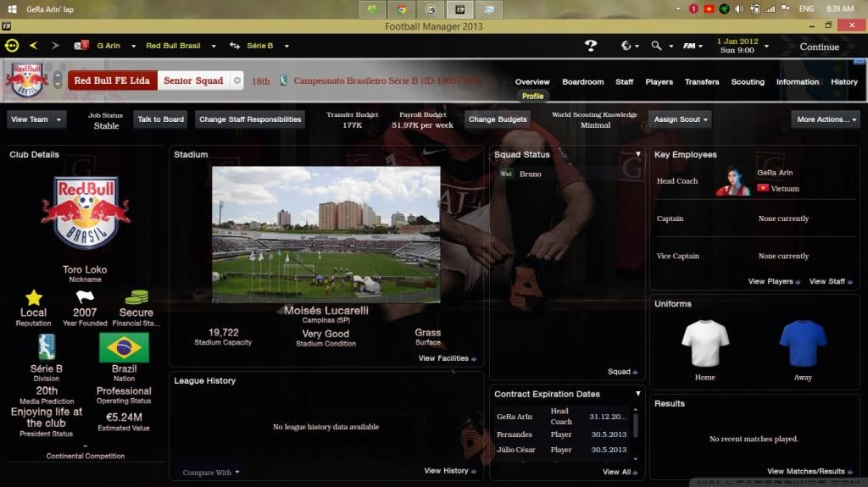Image resolution: width=868 pixels, height=487 pixels.
Task: Click Change Staff Responsibilities button
Action: point(250,119)
